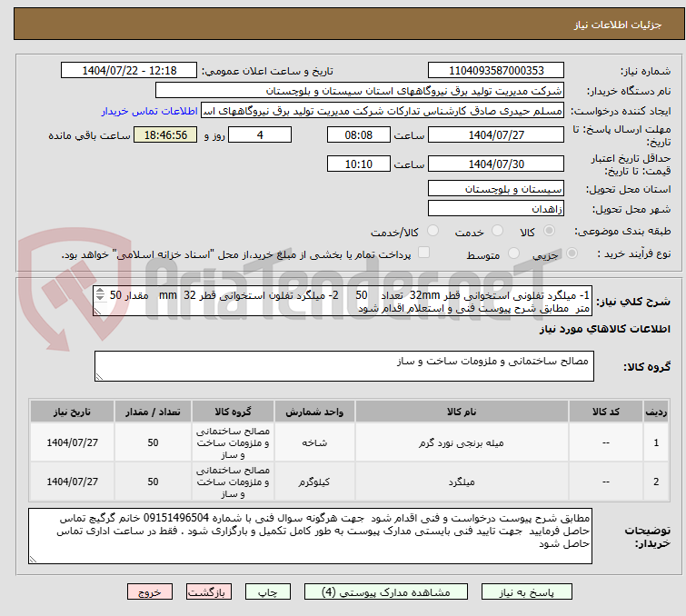Click the general description text area

343,301
